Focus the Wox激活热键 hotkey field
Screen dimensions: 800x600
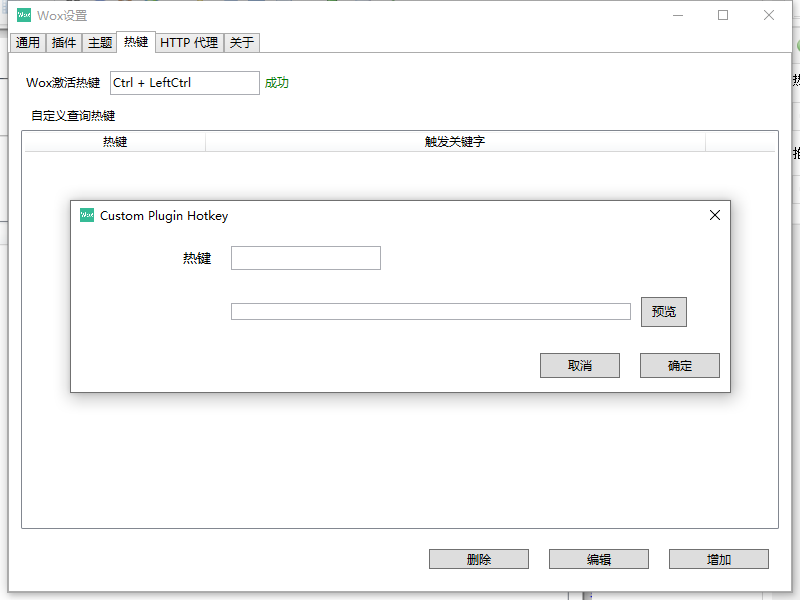click(x=185, y=83)
